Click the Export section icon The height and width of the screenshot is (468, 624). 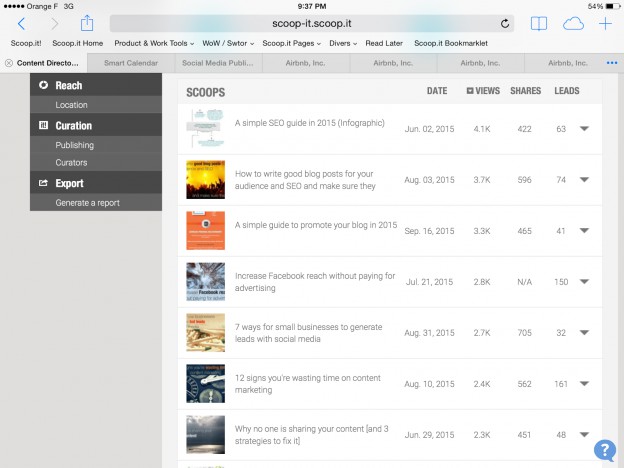coord(43,183)
